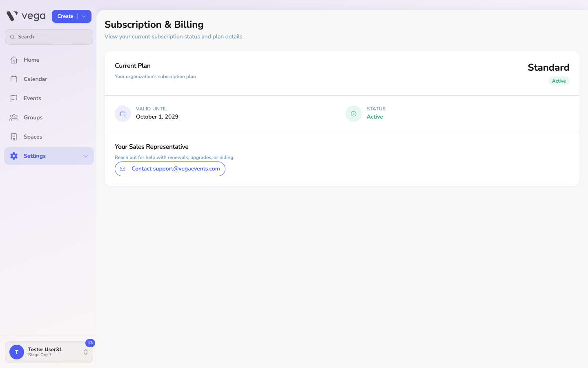Click Your Sales Representative heading
This screenshot has height=368, width=588.
point(151,147)
